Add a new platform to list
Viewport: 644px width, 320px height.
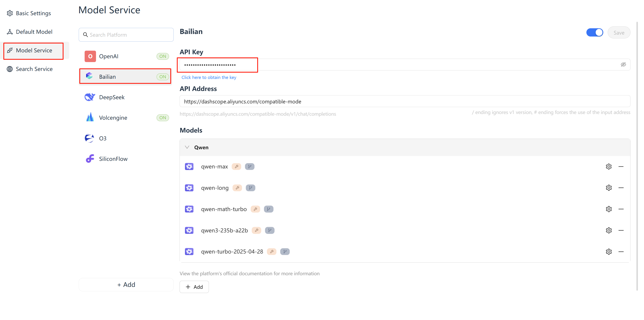[126, 285]
